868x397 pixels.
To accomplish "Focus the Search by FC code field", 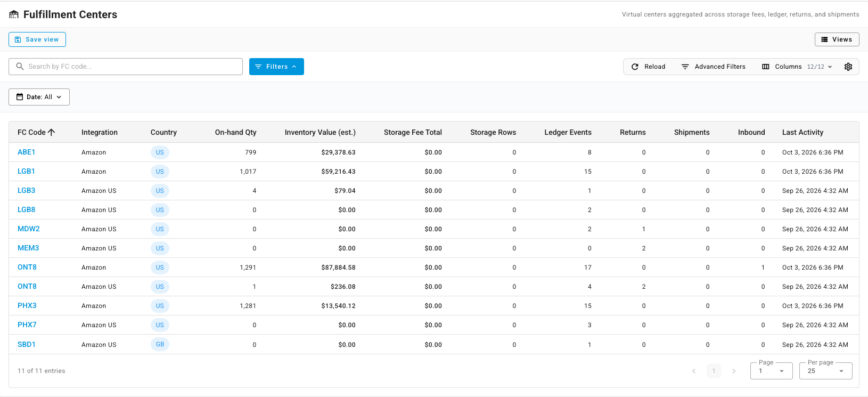I will [x=126, y=67].
